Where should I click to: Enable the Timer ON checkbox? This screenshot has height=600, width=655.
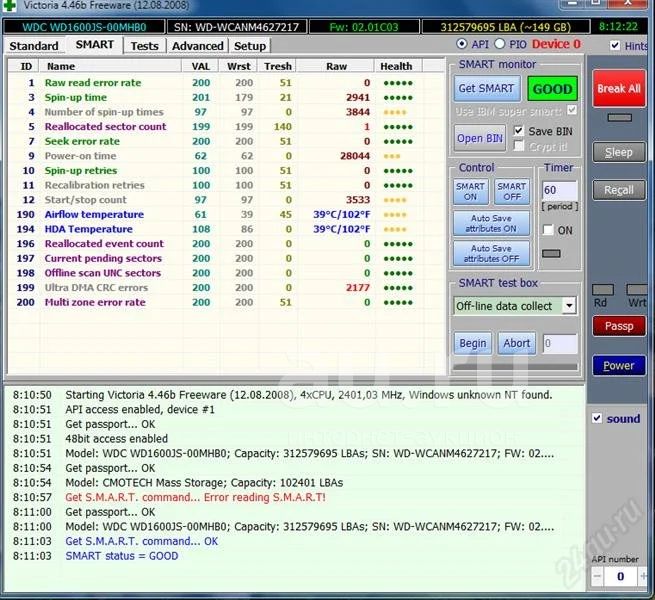click(x=548, y=230)
